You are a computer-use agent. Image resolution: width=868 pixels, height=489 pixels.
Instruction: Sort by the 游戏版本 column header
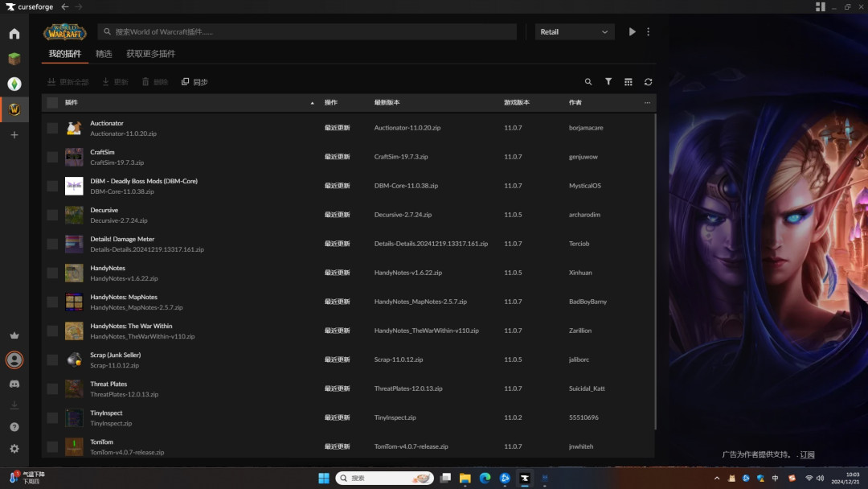(517, 102)
